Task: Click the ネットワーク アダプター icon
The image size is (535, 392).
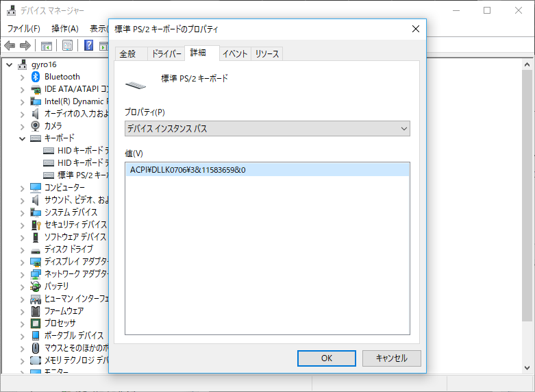Action: [36, 274]
